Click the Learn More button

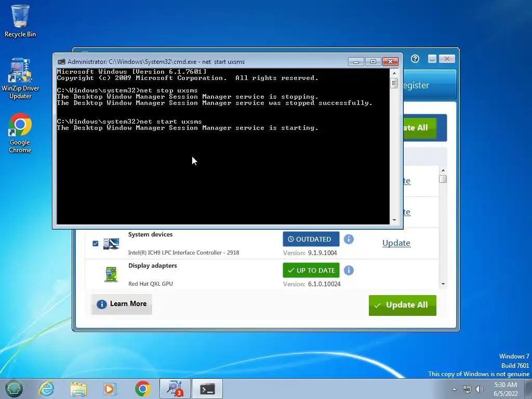122,304
